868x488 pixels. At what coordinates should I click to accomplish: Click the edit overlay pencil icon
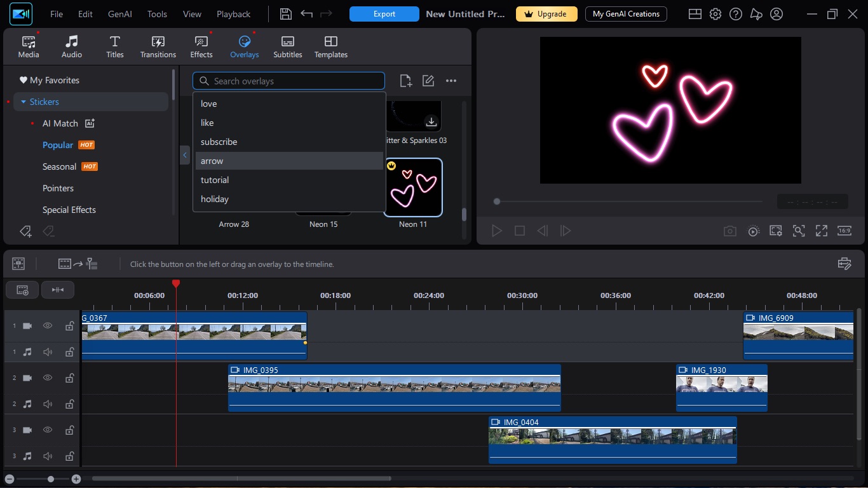point(428,81)
